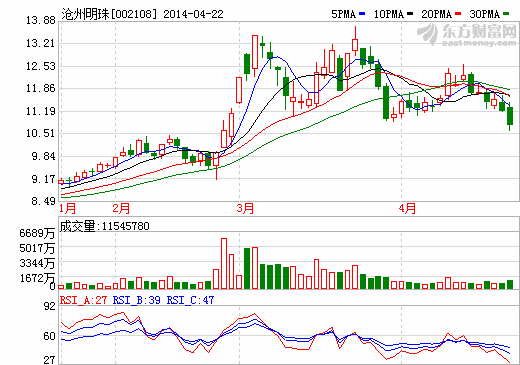Click the black 10PMA legend color marker
The image size is (520, 365).
click(410, 14)
